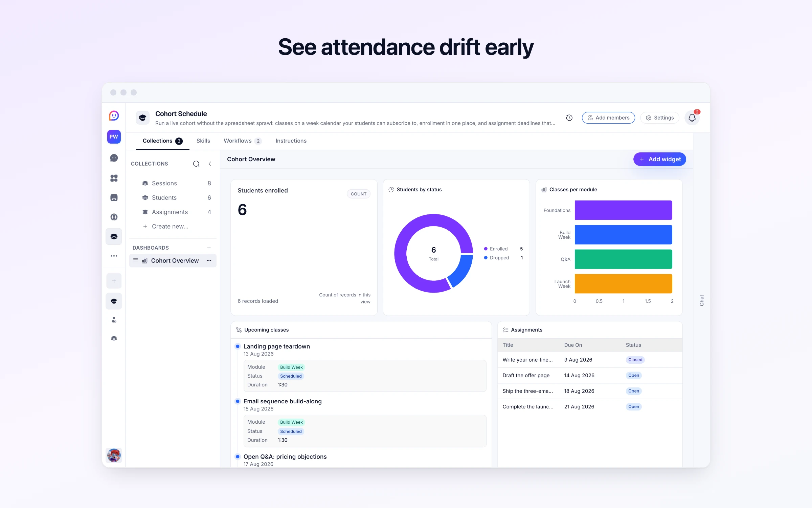Image resolution: width=812 pixels, height=508 pixels.
Task: Open Draft the offer page assignment
Action: tap(590, 375)
